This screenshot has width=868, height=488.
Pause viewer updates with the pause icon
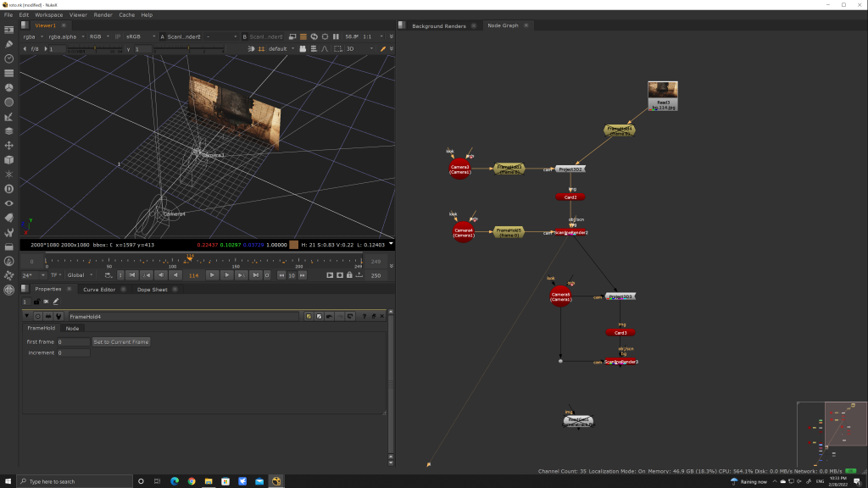point(337,37)
